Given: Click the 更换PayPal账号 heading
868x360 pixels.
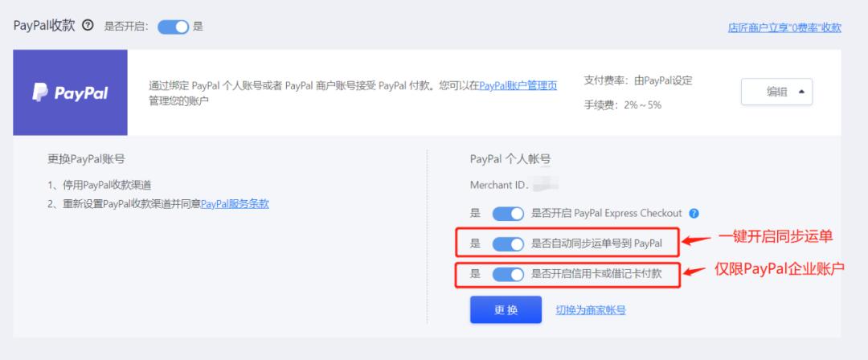Looking at the screenshot, I should [x=86, y=159].
